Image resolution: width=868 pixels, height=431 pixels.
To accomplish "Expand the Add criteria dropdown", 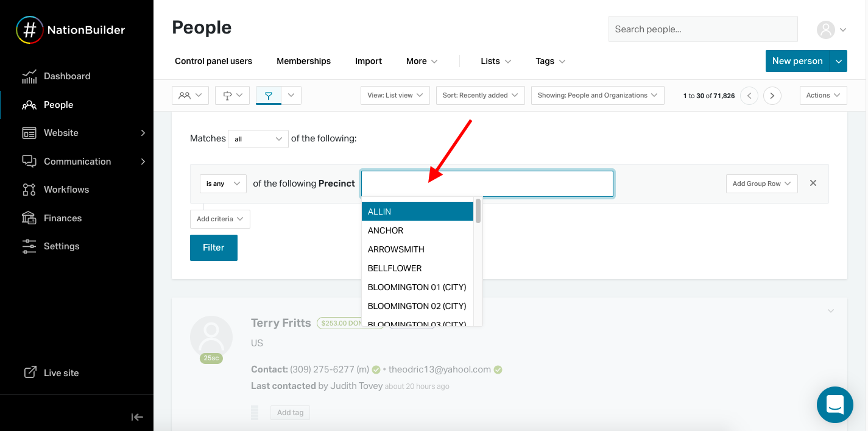I will (220, 219).
